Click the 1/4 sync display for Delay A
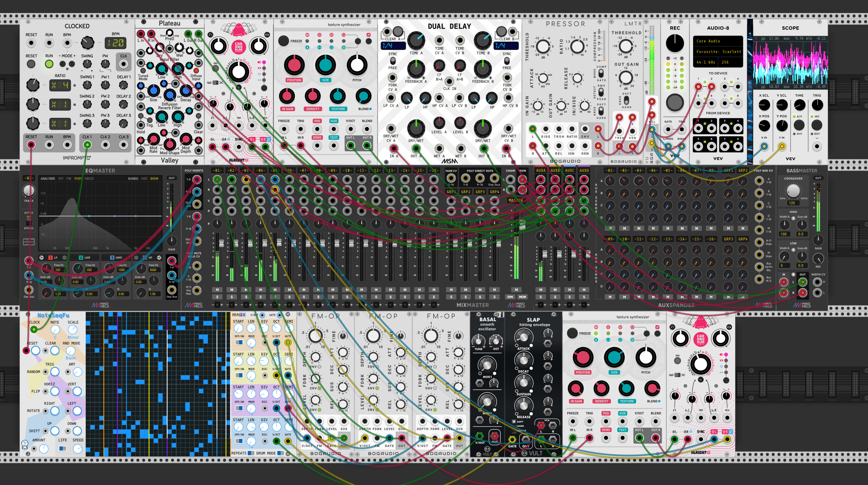This screenshot has width=868, height=485. [x=393, y=46]
